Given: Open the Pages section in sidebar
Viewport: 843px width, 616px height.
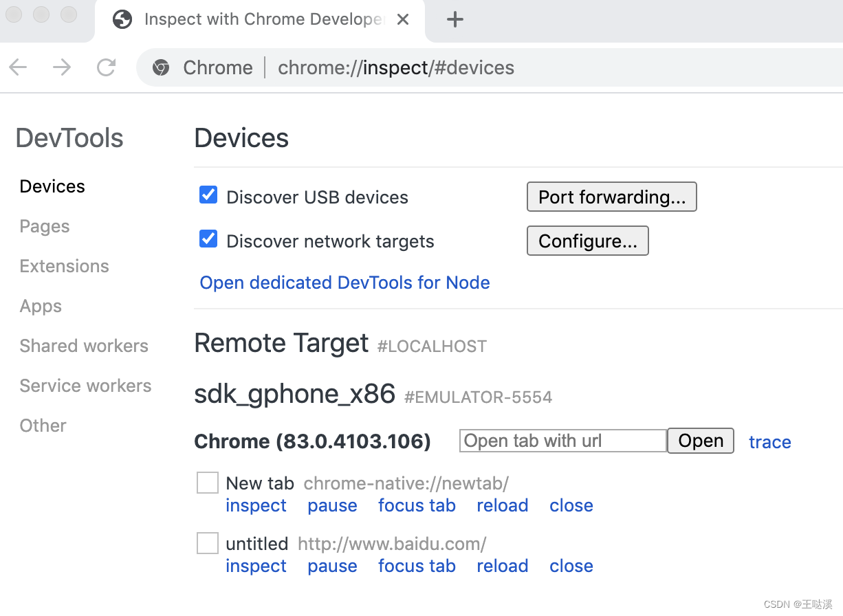Looking at the screenshot, I should coord(45,226).
